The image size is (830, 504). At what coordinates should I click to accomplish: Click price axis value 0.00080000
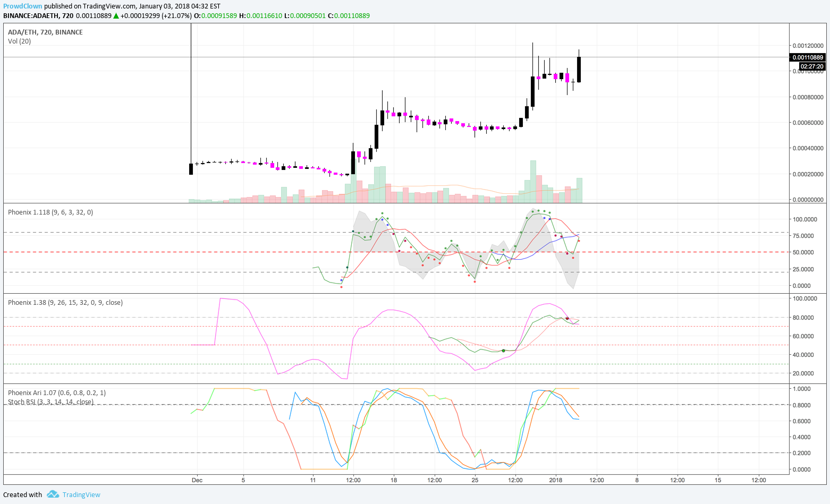click(808, 97)
